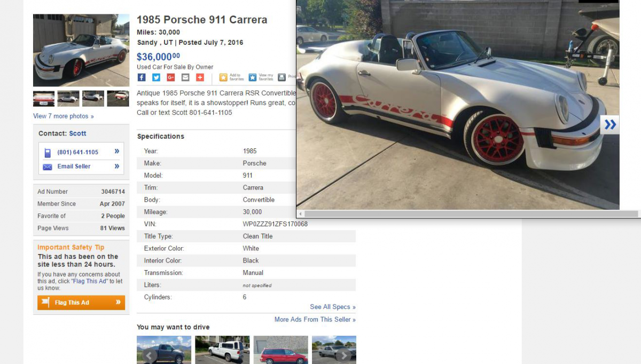The image size is (641, 364).
Task: Share the listing on Facebook
Action: 142,77
